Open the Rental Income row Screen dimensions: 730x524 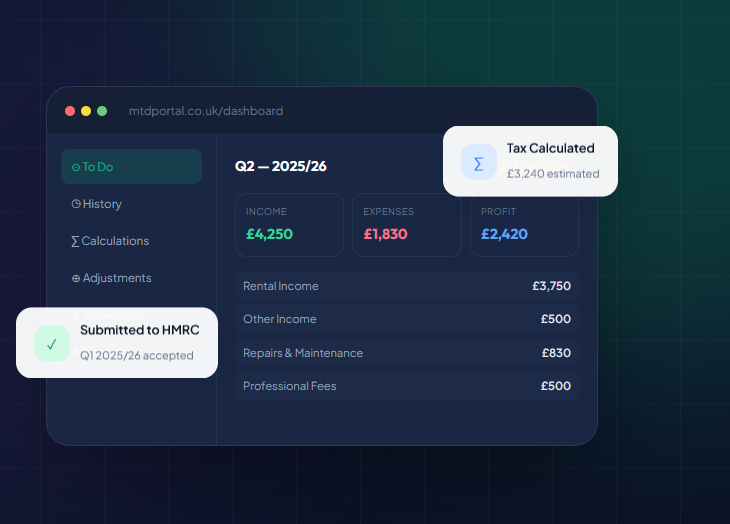click(x=406, y=286)
